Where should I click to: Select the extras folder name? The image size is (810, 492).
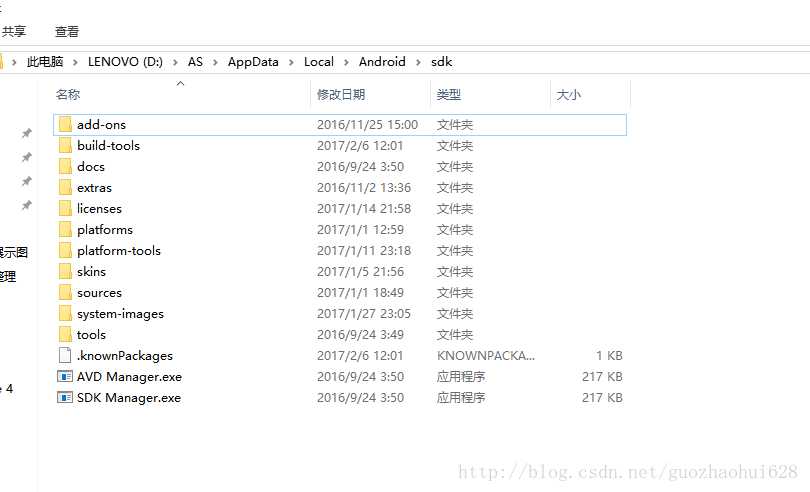(95, 188)
